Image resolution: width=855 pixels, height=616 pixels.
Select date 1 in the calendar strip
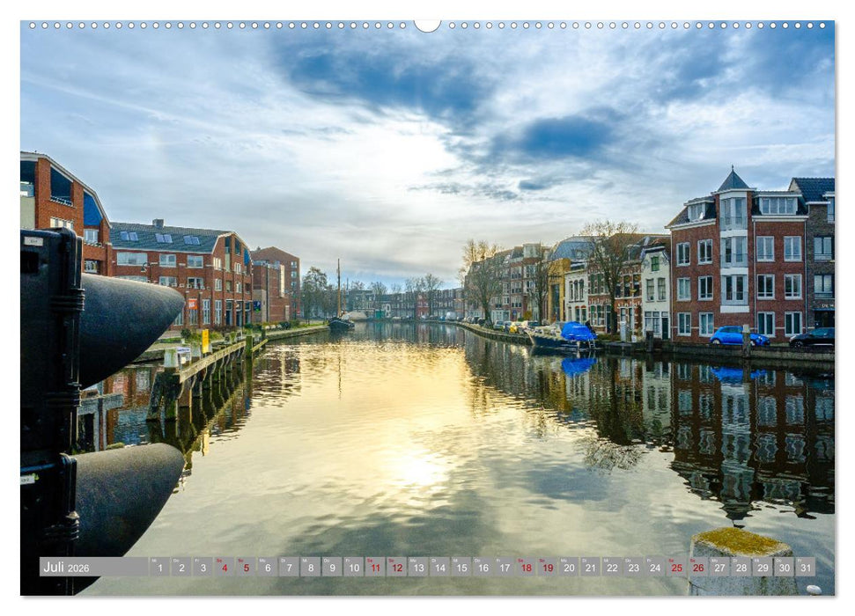tap(161, 566)
